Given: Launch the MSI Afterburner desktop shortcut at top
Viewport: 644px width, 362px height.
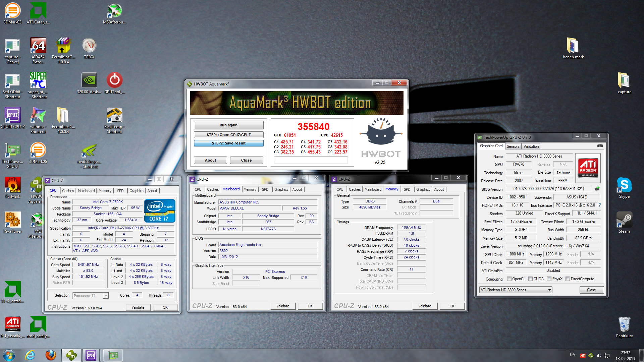Looking at the screenshot, I should tap(114, 13).
